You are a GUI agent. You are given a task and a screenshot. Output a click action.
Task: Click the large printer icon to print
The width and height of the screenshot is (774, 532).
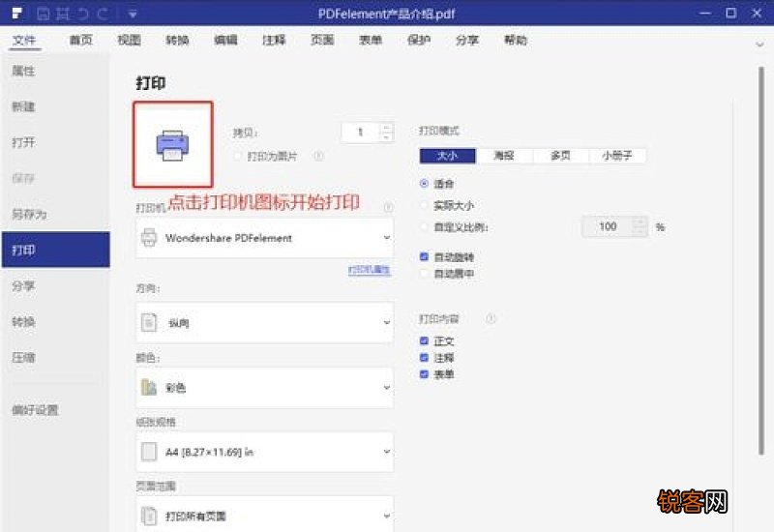(x=173, y=145)
